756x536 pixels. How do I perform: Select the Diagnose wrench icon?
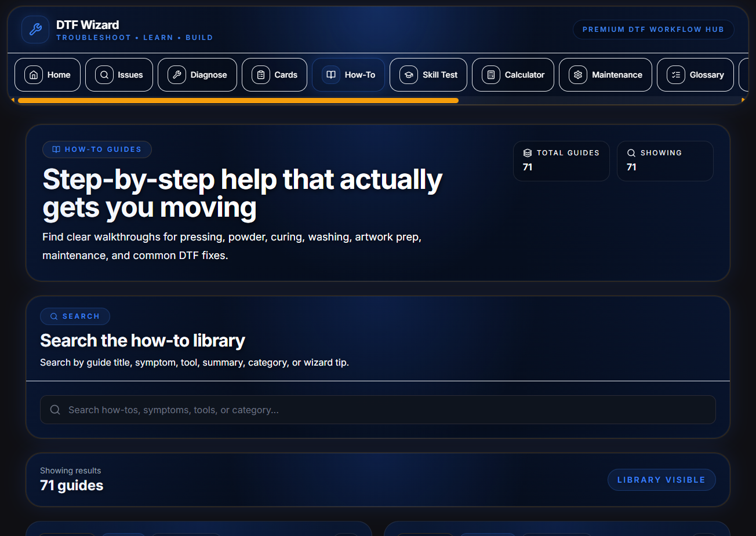[x=177, y=75]
